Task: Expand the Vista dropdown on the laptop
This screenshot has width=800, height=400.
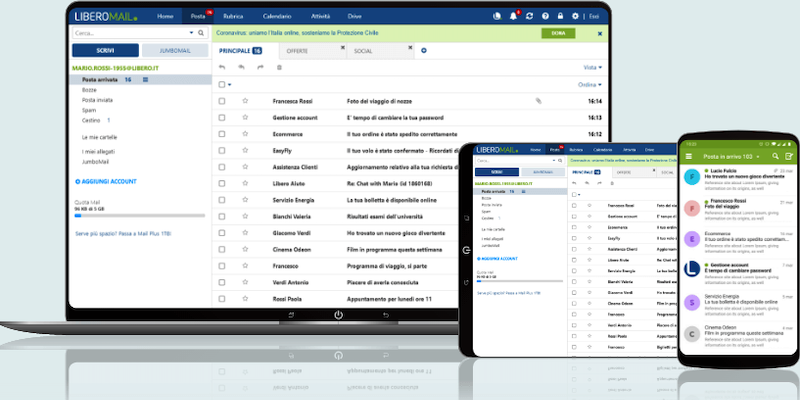Action: 592,68
